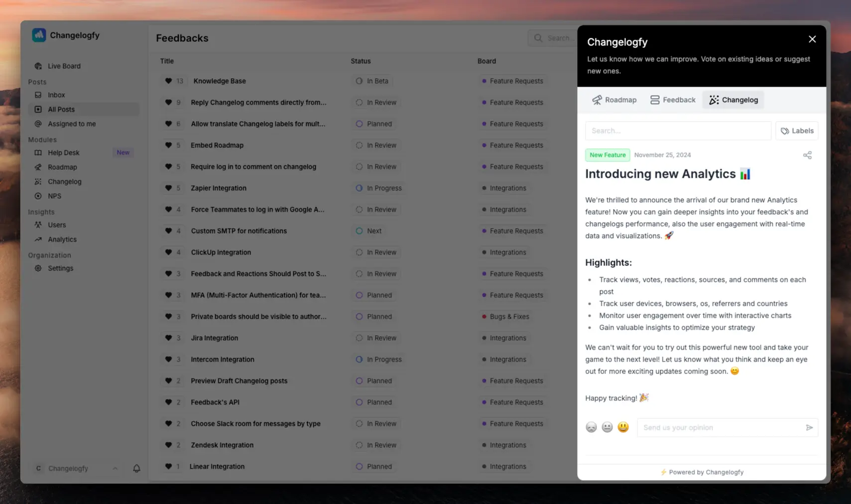Sort by Title column header

(167, 61)
